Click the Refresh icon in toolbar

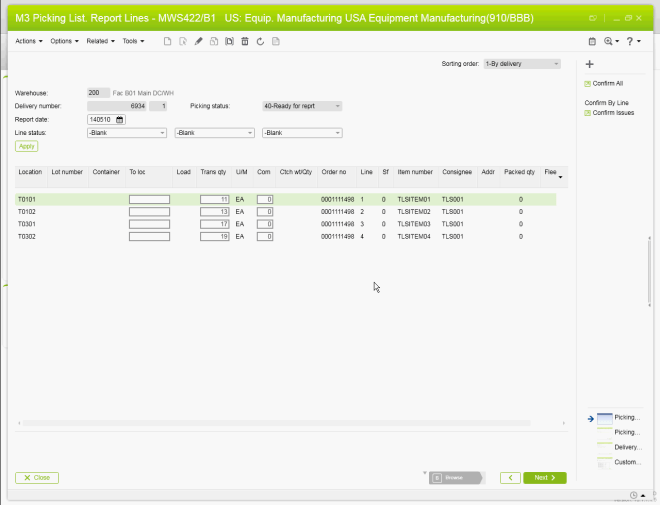260,41
